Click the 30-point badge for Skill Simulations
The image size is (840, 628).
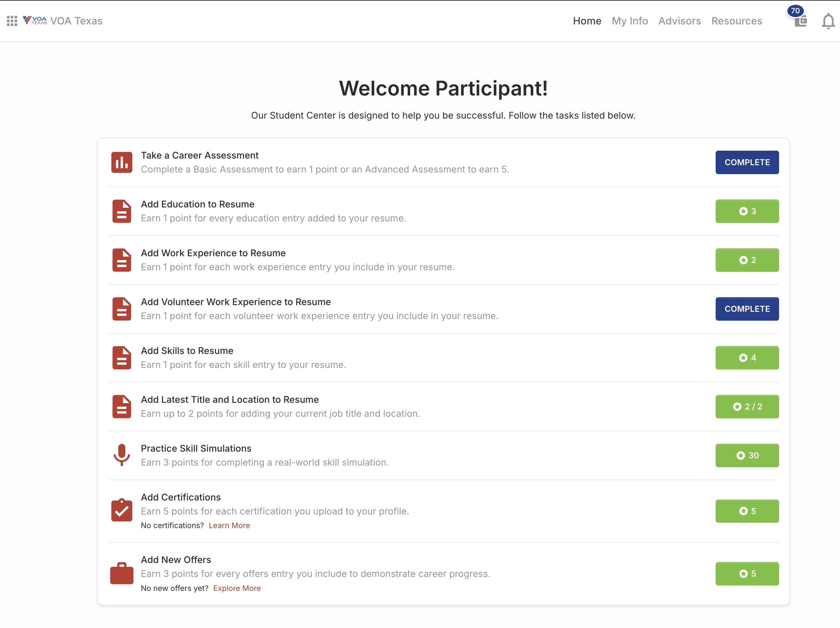tap(747, 455)
